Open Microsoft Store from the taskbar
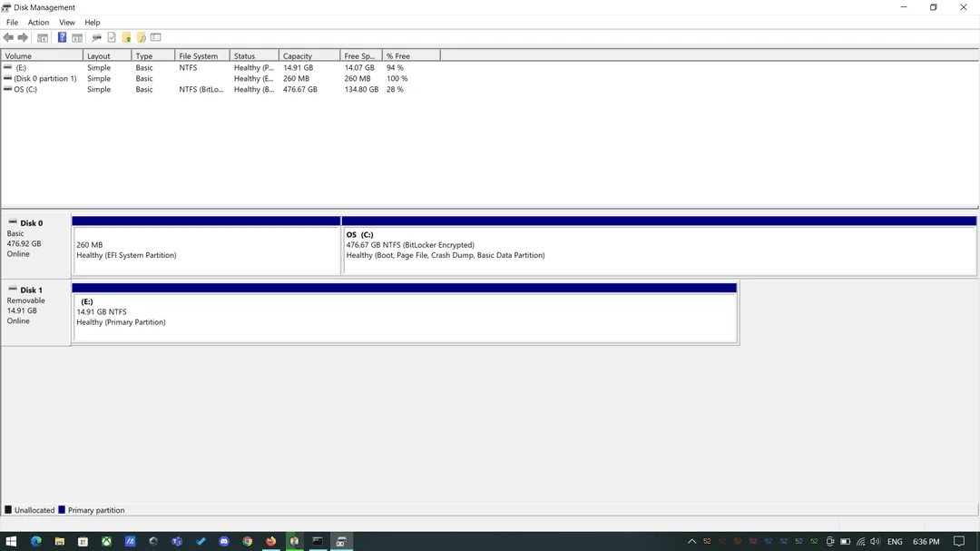 point(83,541)
